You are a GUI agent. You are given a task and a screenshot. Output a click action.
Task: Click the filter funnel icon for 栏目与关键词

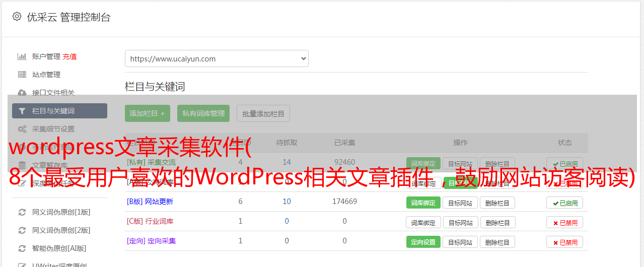(x=22, y=111)
